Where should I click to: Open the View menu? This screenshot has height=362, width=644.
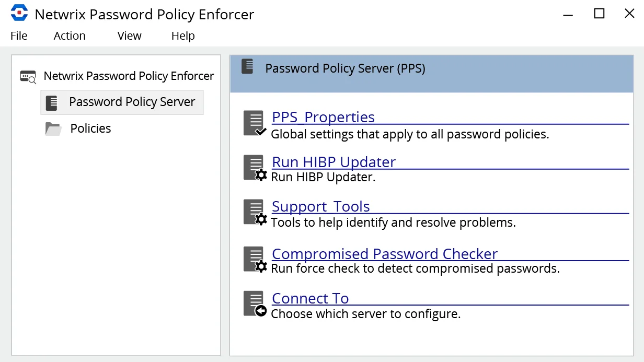coord(130,36)
